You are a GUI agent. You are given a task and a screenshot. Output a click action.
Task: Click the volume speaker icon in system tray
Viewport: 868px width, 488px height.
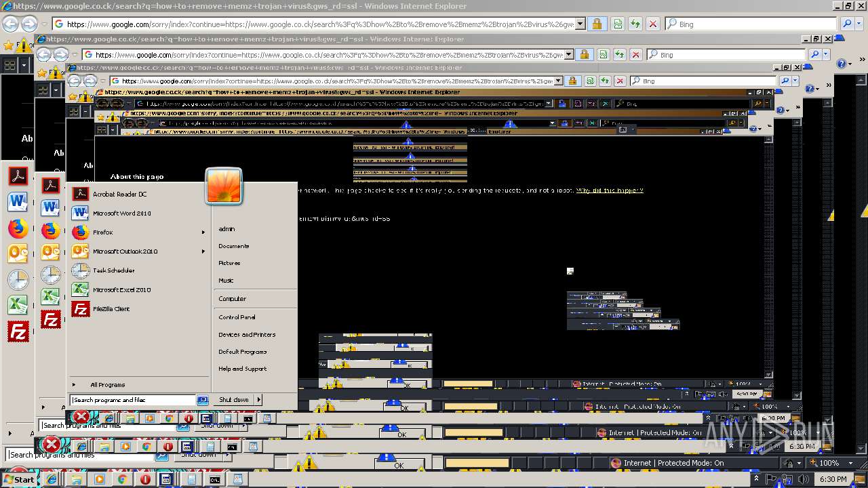(804, 479)
